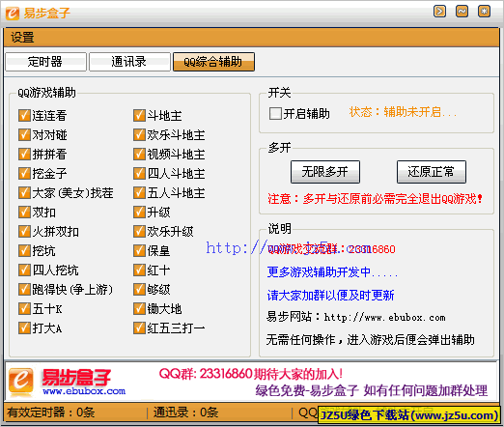
Task: Click the arrow icon button in title bar
Action: tap(439, 12)
